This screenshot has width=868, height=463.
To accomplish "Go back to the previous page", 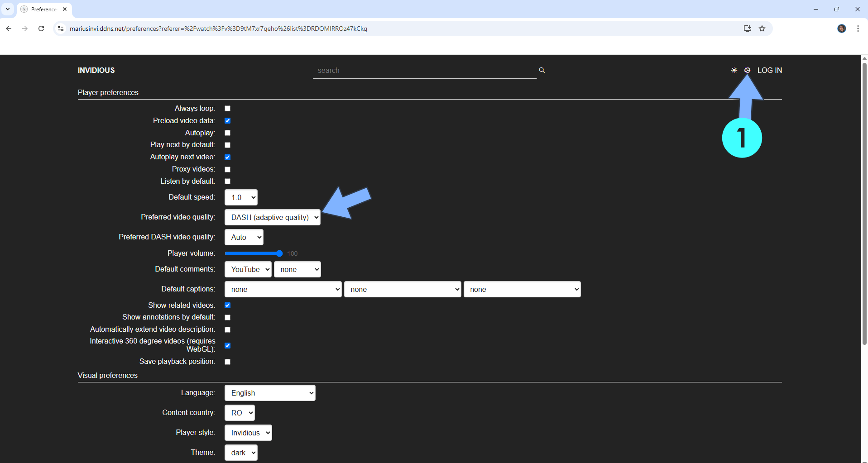I will [9, 29].
